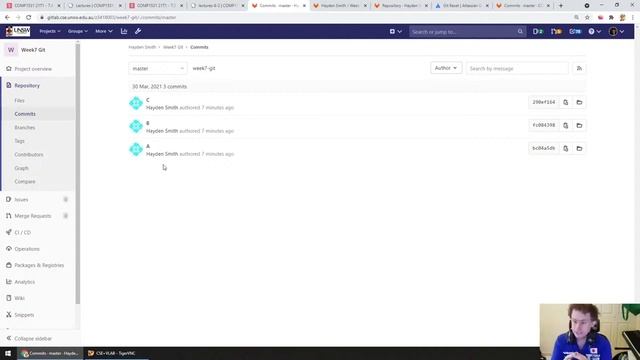Open the to-do list counter icon
This screenshot has height=360, width=640.
(575, 31)
